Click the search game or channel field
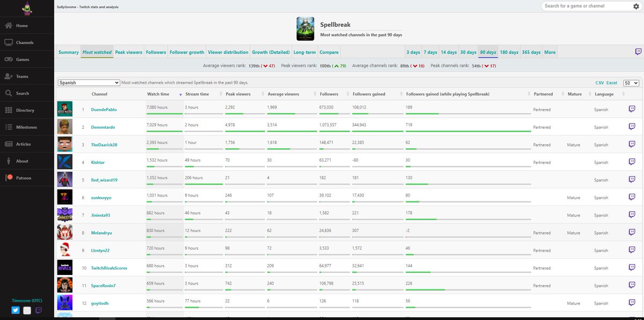 pyautogui.click(x=586, y=6)
